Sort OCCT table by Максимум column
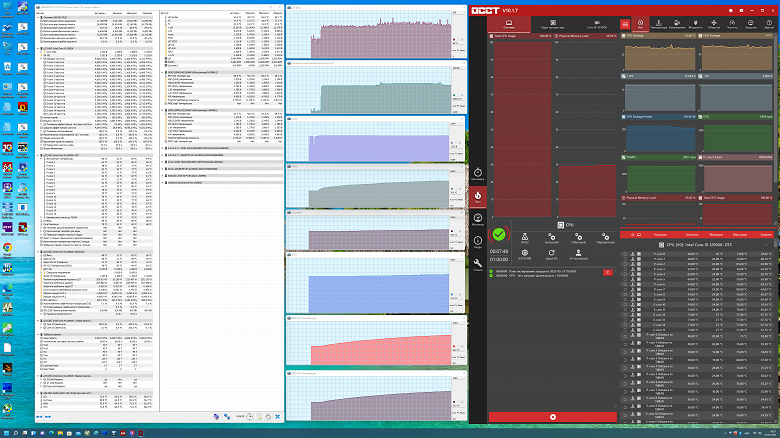The height and width of the screenshot is (438, 780). (x=740, y=234)
